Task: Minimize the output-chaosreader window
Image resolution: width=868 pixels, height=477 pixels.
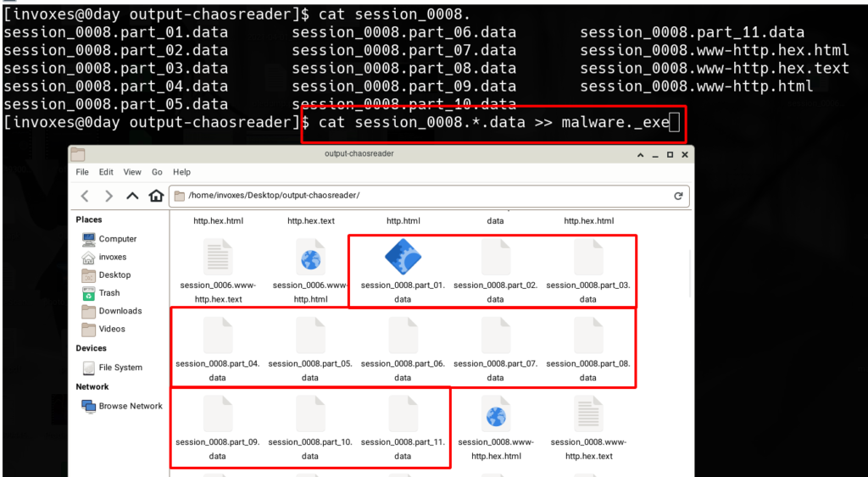Action: coord(655,154)
